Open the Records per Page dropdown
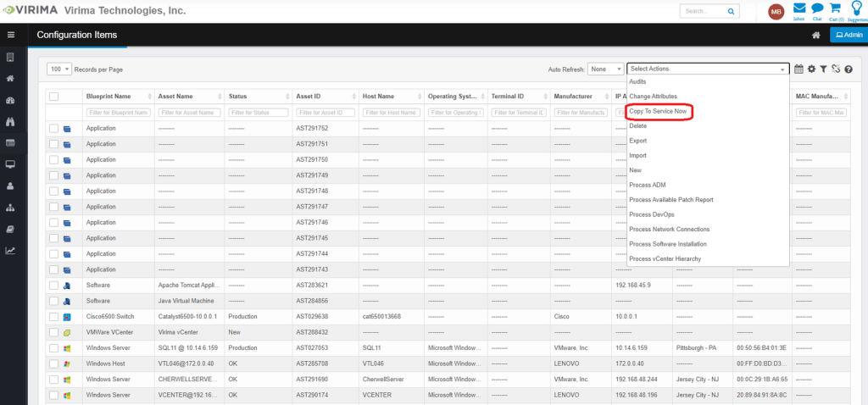Viewport: 868px width, 405px height. (x=59, y=69)
